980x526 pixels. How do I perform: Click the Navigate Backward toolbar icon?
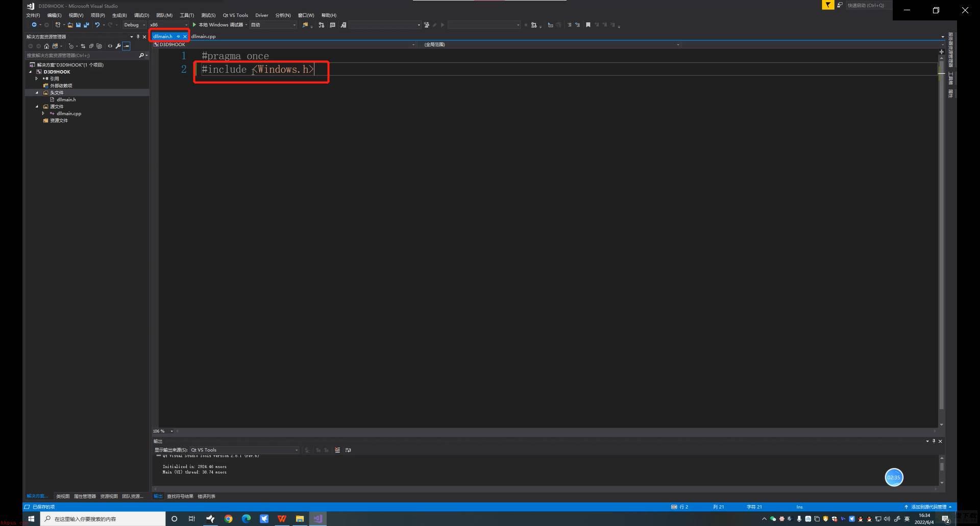pyautogui.click(x=34, y=25)
